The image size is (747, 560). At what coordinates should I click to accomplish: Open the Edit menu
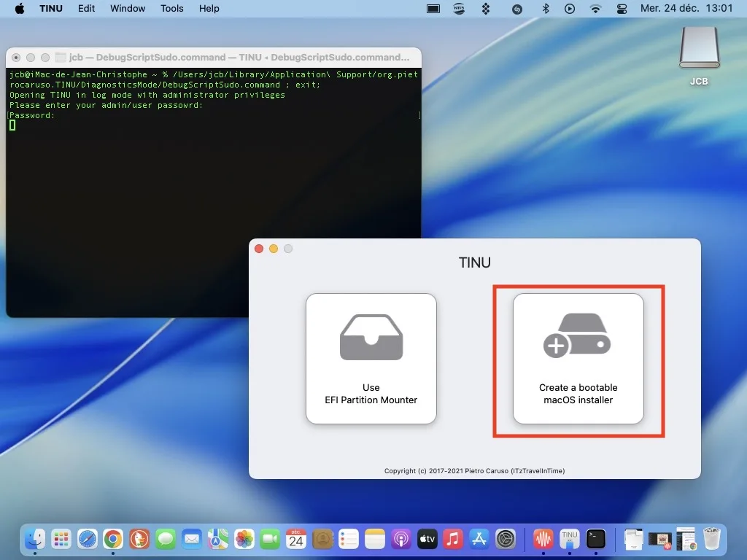pos(86,9)
